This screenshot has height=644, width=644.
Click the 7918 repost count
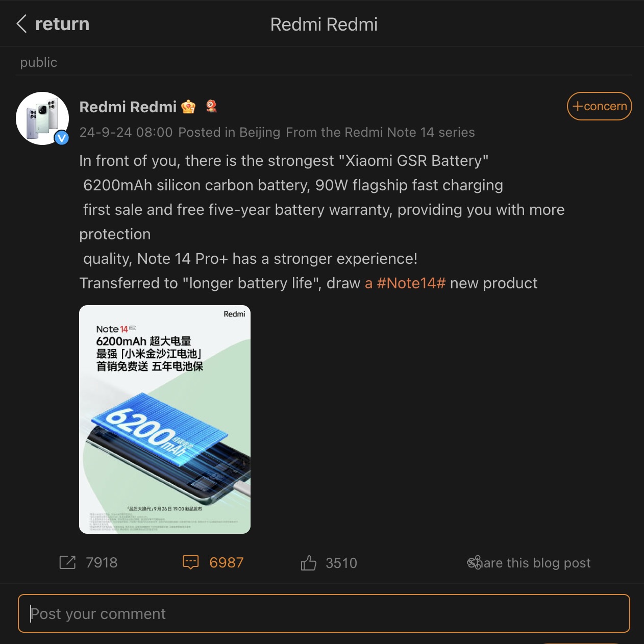pos(102,562)
